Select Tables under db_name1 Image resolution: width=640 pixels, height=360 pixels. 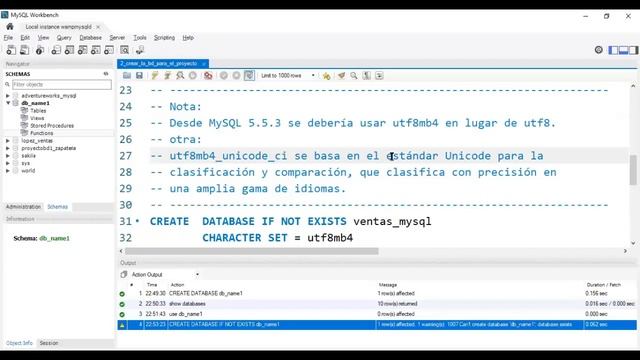pos(38,111)
